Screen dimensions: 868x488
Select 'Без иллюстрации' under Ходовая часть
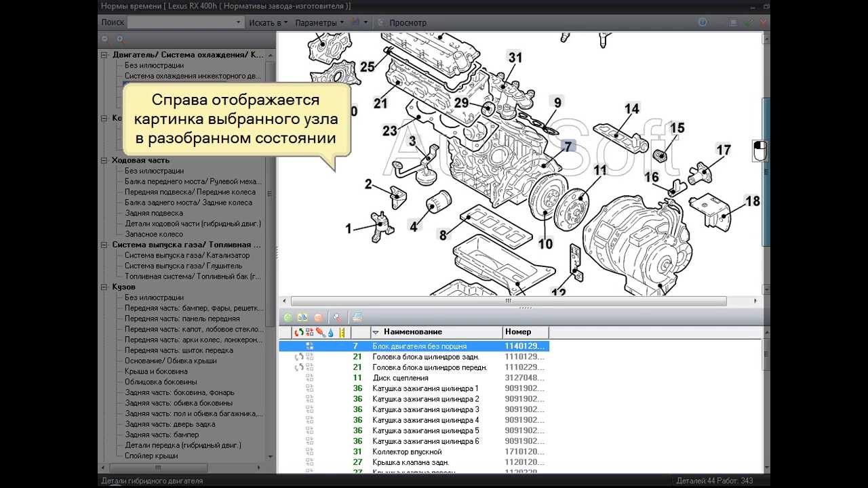pos(154,171)
